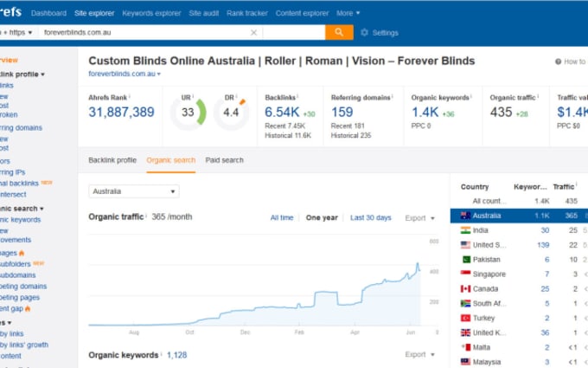Open the Settings gear icon
The width and height of the screenshot is (588, 368).
pyautogui.click(x=364, y=33)
